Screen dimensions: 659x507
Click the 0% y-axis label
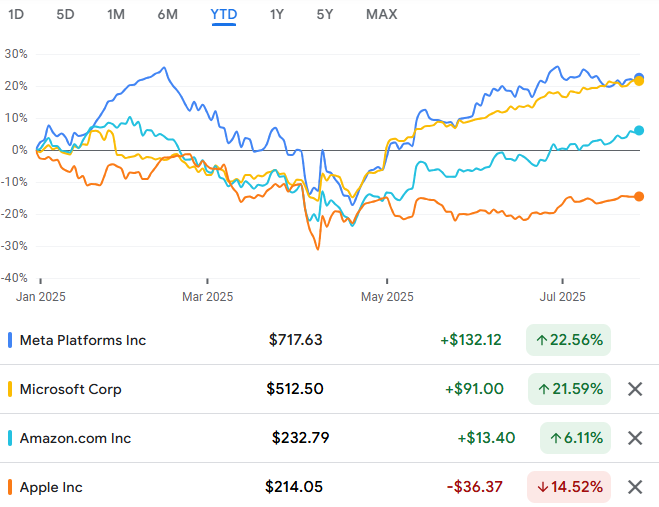point(20,150)
